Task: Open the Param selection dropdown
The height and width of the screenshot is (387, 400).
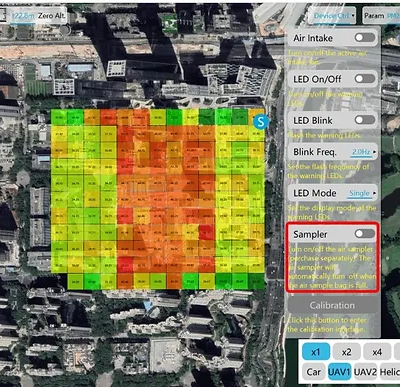Action: (x=381, y=16)
